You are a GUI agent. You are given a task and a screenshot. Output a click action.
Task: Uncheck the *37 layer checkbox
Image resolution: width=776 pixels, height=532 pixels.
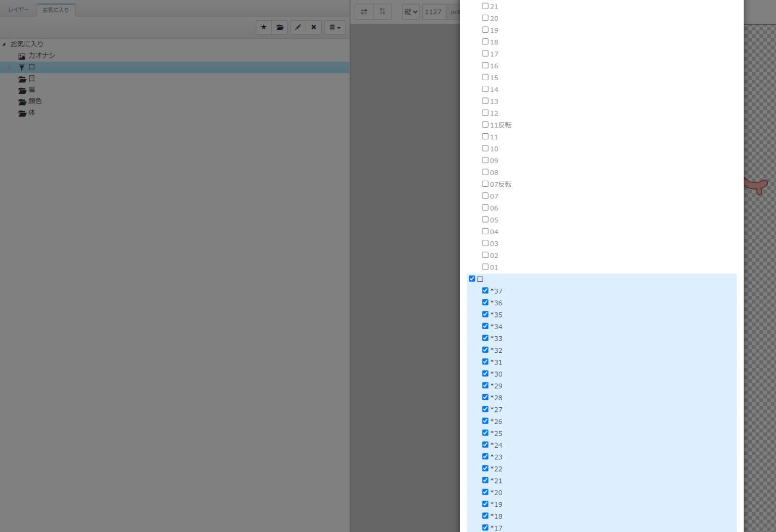[485, 290]
